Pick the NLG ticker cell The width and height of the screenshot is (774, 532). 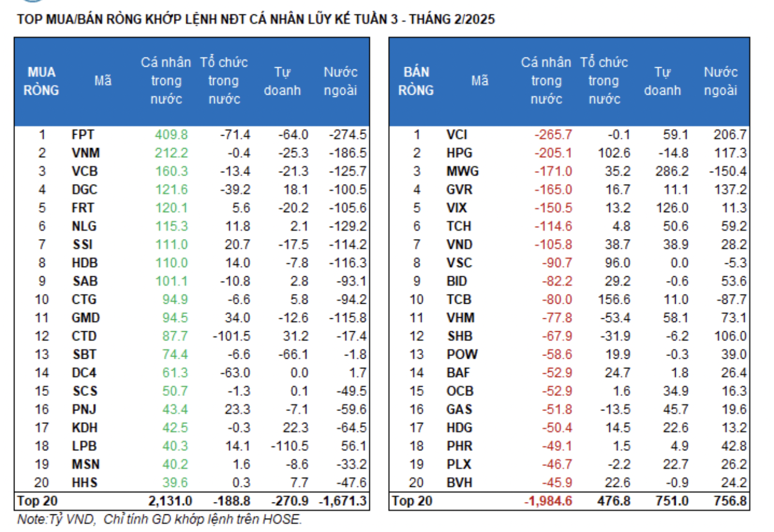[84, 227]
